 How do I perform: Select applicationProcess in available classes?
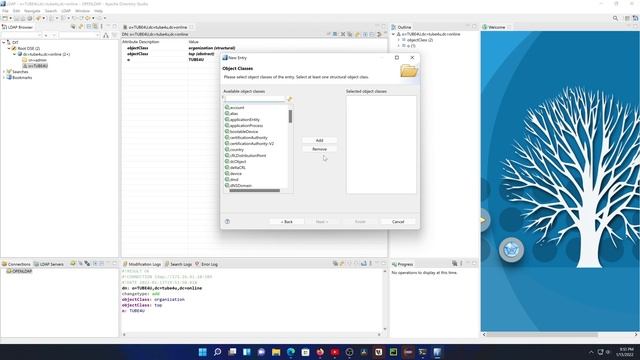244,126
